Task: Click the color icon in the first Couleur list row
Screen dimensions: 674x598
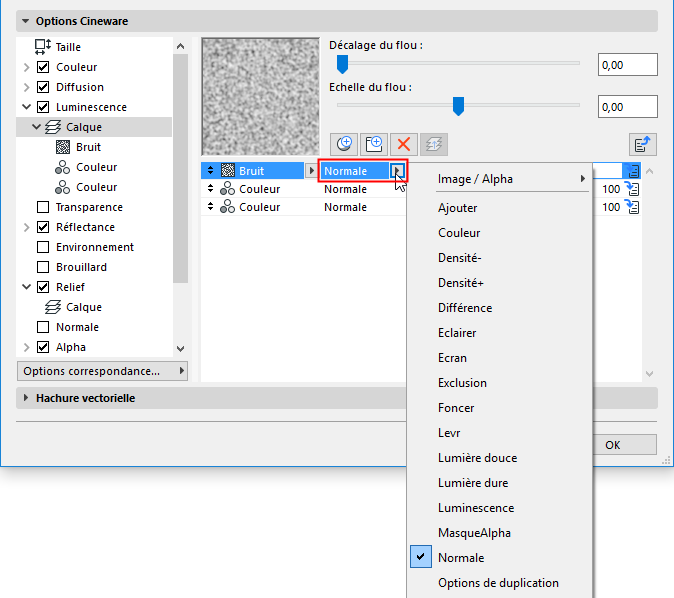Action: tap(227, 189)
